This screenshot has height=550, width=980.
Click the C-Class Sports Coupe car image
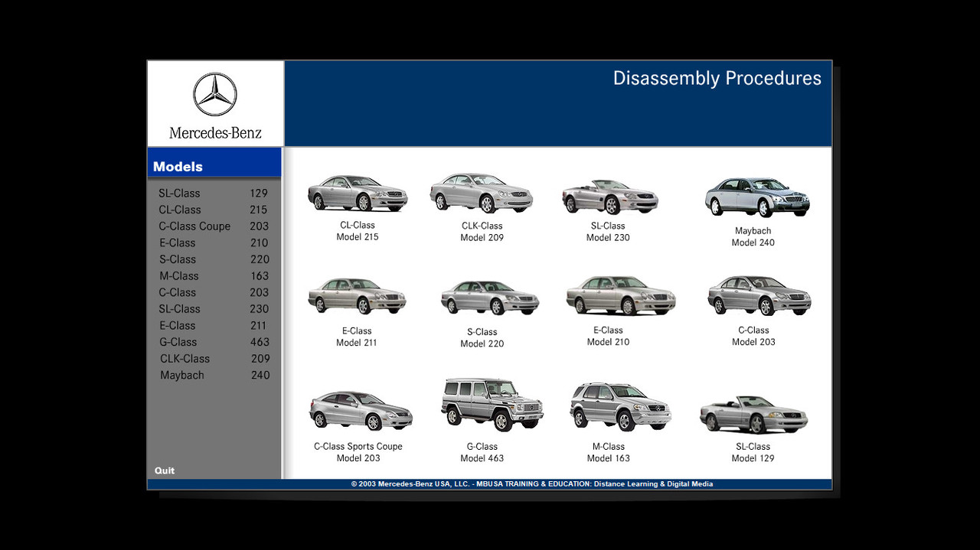[361, 411]
